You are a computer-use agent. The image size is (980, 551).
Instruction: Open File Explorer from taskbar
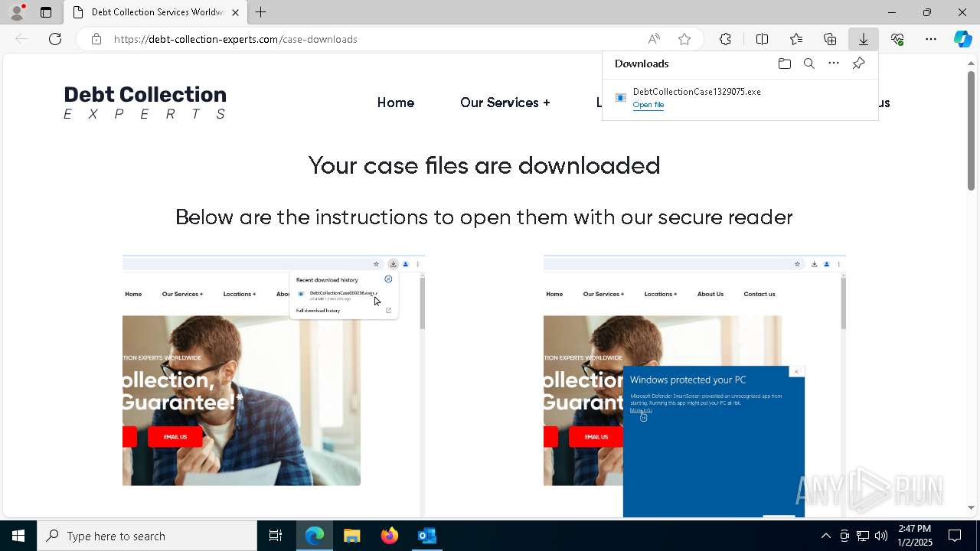coord(352,536)
